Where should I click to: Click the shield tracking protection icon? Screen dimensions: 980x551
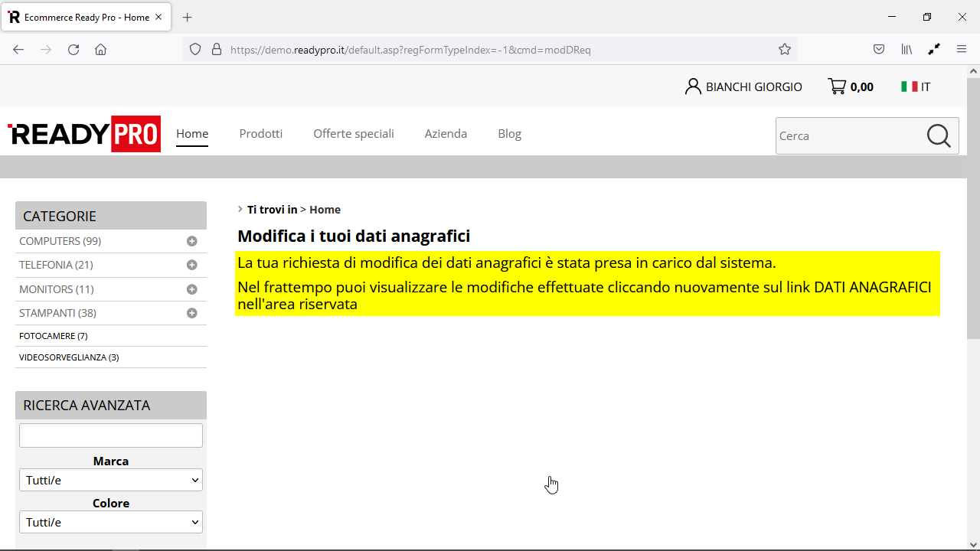195,49
